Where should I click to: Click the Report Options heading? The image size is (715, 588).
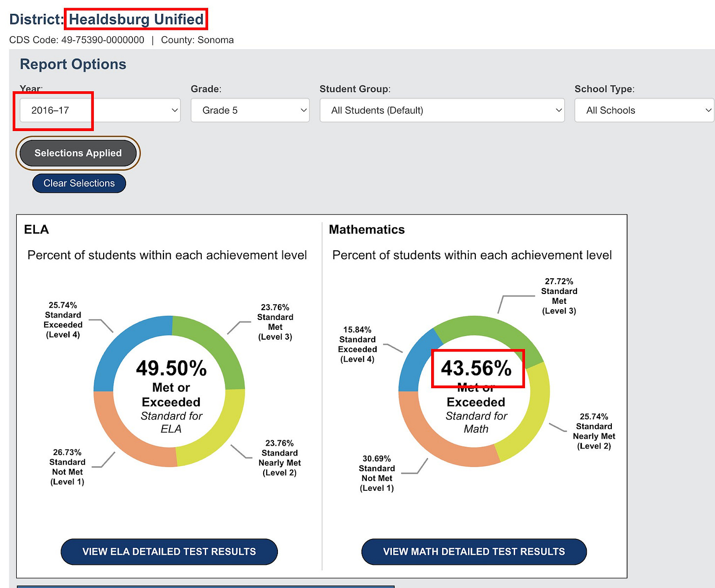(73, 64)
